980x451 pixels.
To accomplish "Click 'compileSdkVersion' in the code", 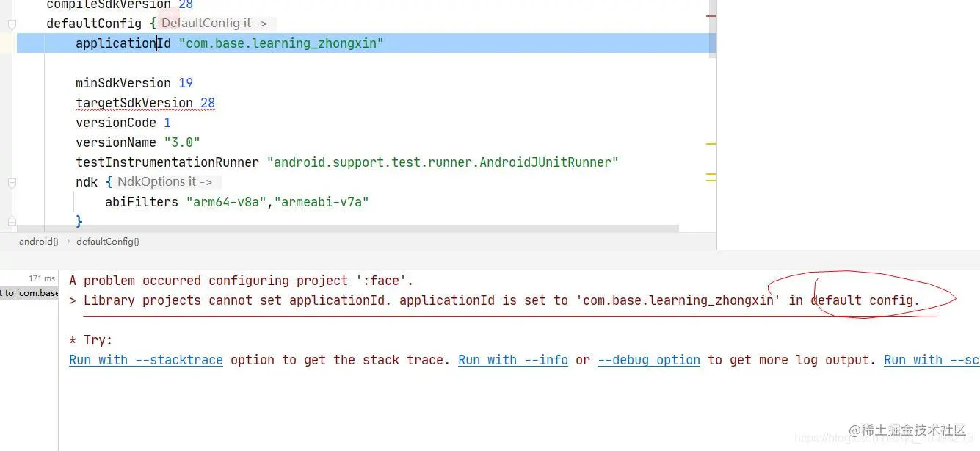I will 109,4.
